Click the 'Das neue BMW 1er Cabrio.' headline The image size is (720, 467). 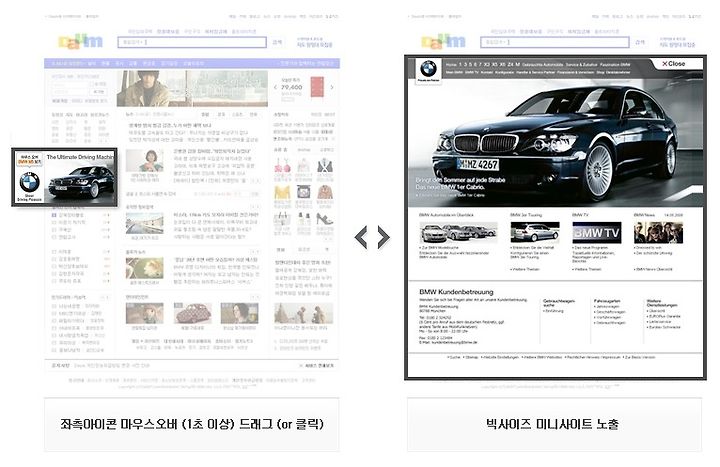[450, 187]
